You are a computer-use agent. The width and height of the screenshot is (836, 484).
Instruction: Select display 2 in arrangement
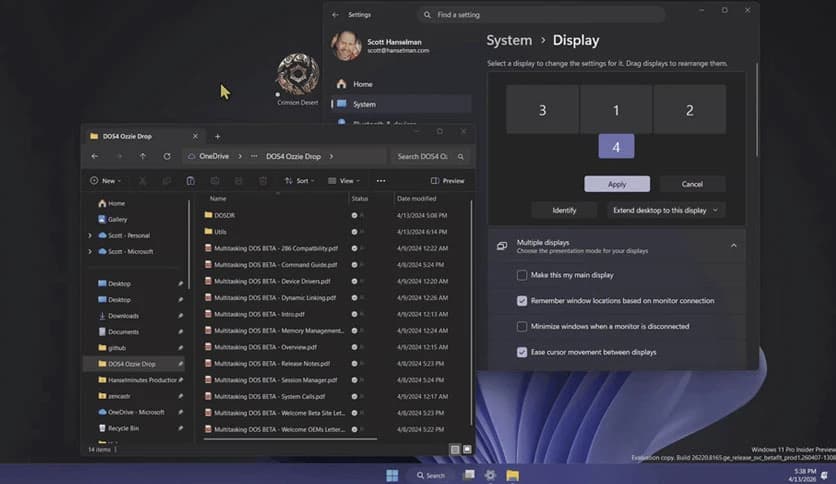[x=689, y=109]
